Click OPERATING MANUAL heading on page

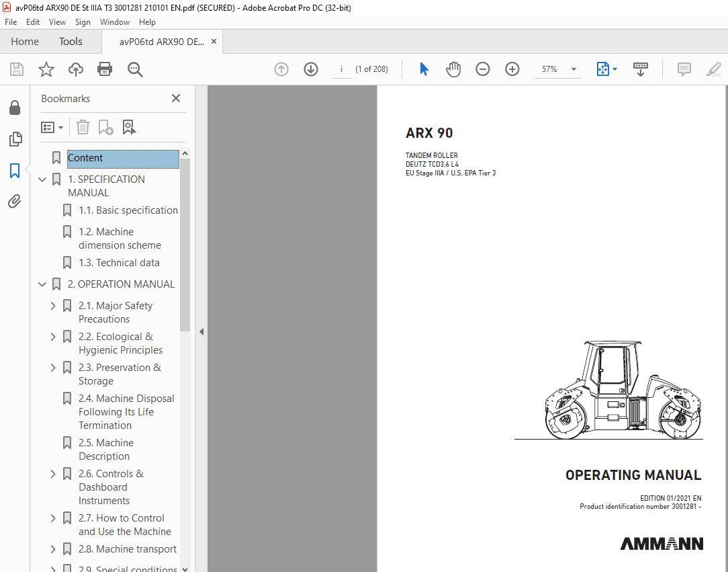[x=633, y=475]
